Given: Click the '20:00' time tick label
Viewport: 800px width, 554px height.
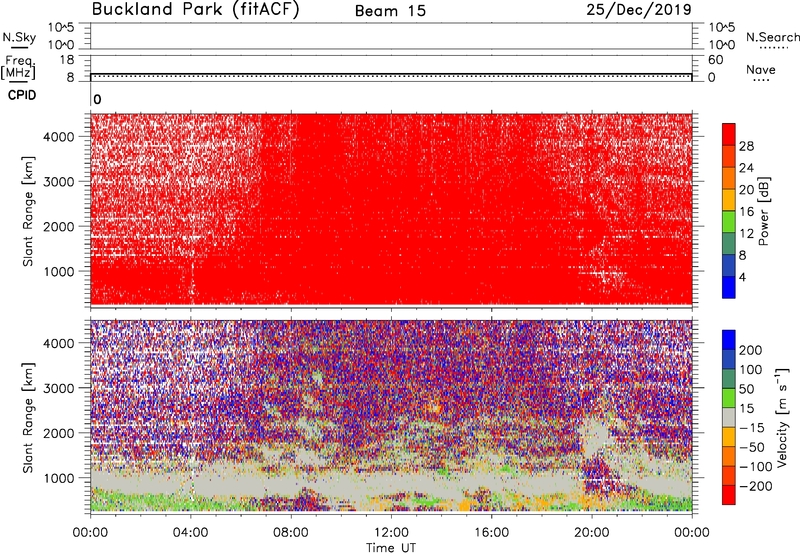Looking at the screenshot, I should point(592,533).
